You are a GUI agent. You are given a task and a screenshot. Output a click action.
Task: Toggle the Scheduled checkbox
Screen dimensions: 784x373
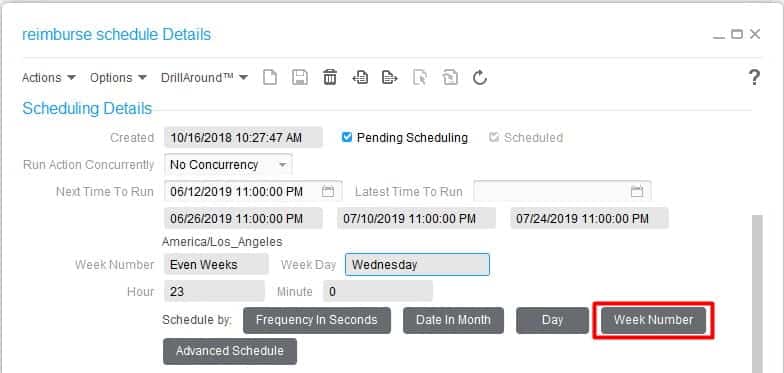[494, 137]
